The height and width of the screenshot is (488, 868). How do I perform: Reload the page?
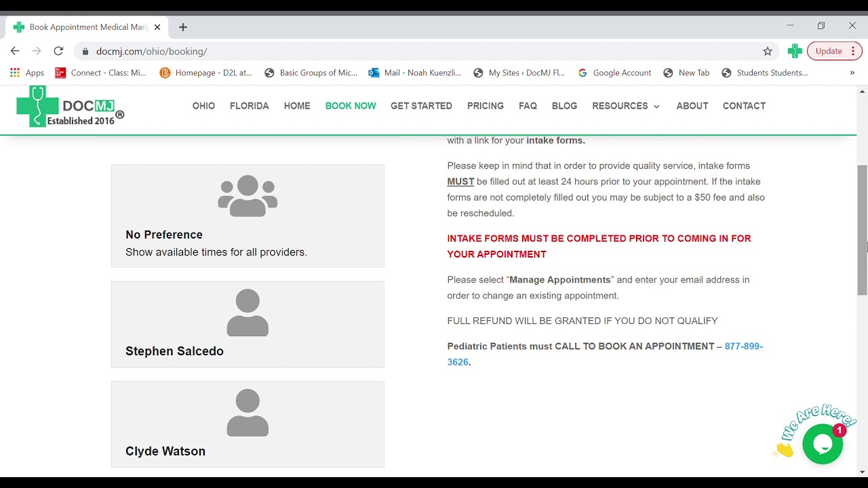click(58, 51)
